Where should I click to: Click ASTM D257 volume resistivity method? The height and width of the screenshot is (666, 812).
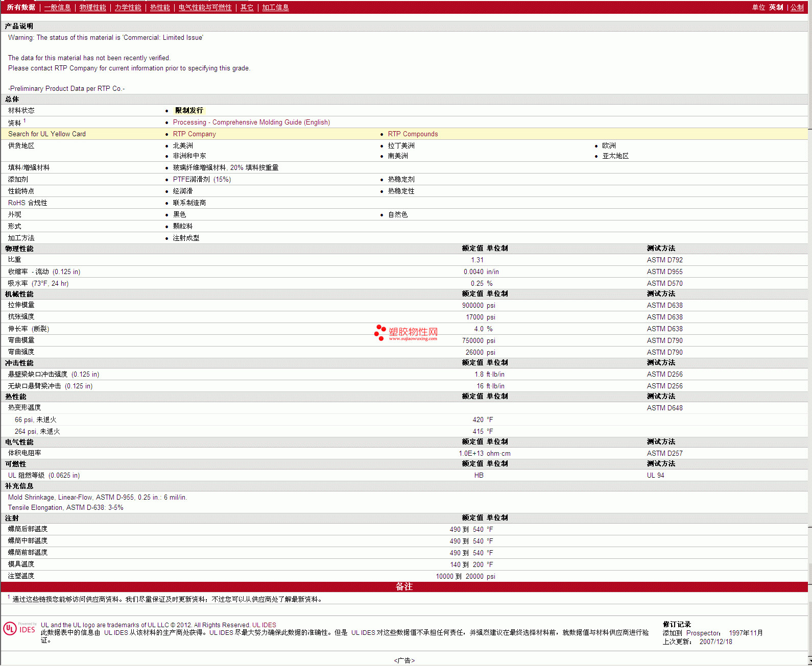(664, 453)
